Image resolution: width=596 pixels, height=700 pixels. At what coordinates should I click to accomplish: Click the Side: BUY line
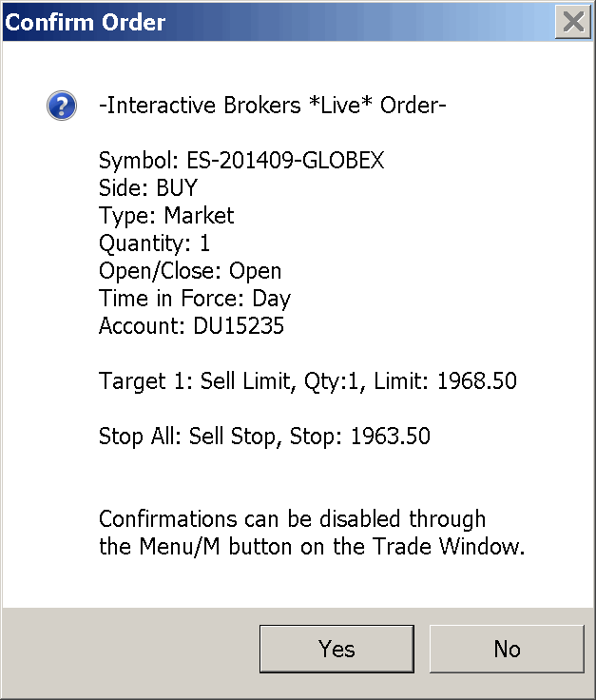pyautogui.click(x=147, y=188)
